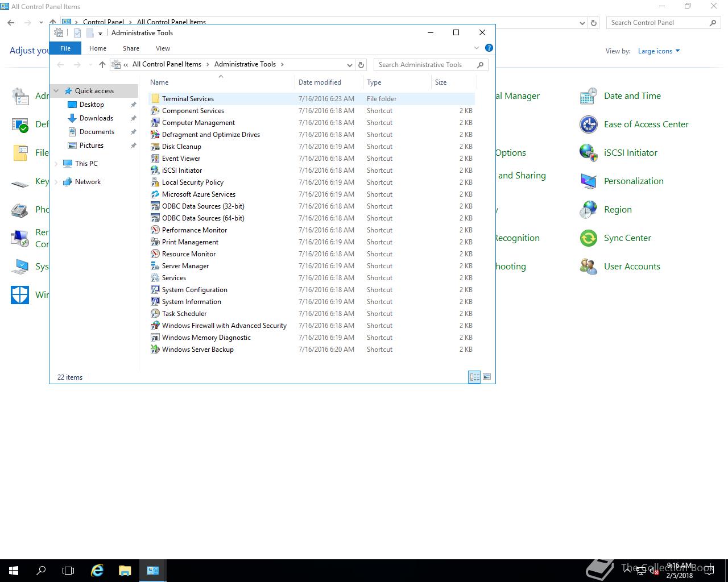Select the Event Viewer icon
Screen dimensions: 728x582
155,159
